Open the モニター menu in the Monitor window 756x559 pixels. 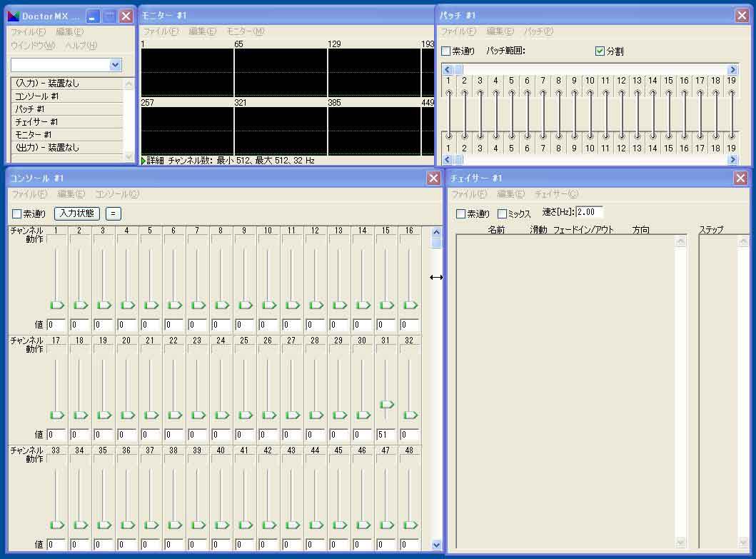[x=245, y=31]
